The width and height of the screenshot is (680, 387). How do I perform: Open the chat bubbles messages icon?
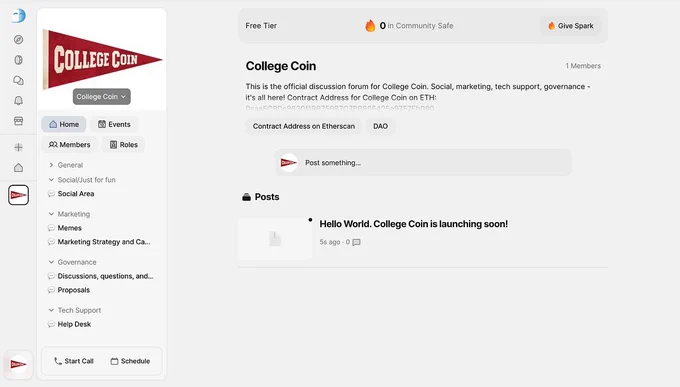click(18, 80)
